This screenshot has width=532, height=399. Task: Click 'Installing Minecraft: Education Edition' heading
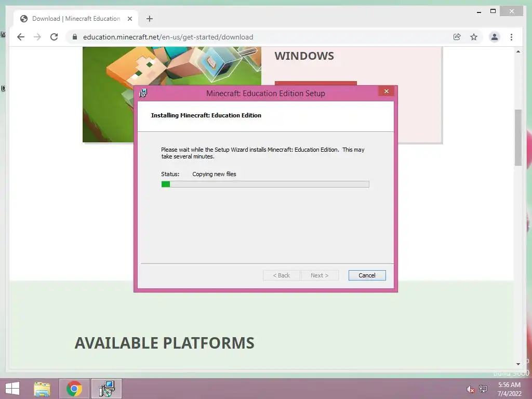206,115
